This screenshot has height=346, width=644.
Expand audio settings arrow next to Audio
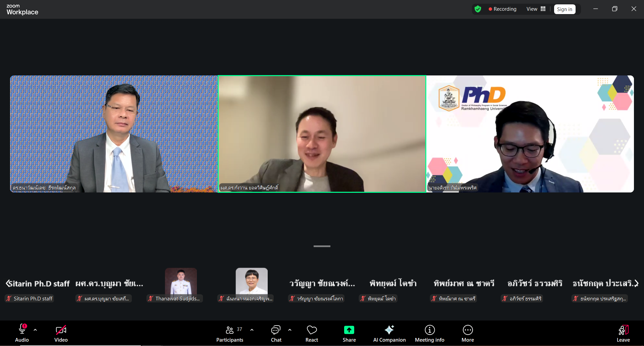coord(35,330)
